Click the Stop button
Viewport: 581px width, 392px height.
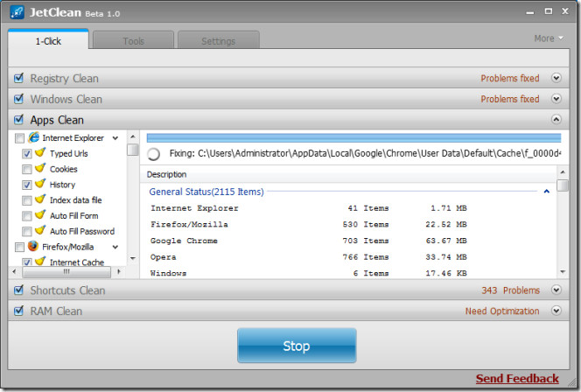297,346
